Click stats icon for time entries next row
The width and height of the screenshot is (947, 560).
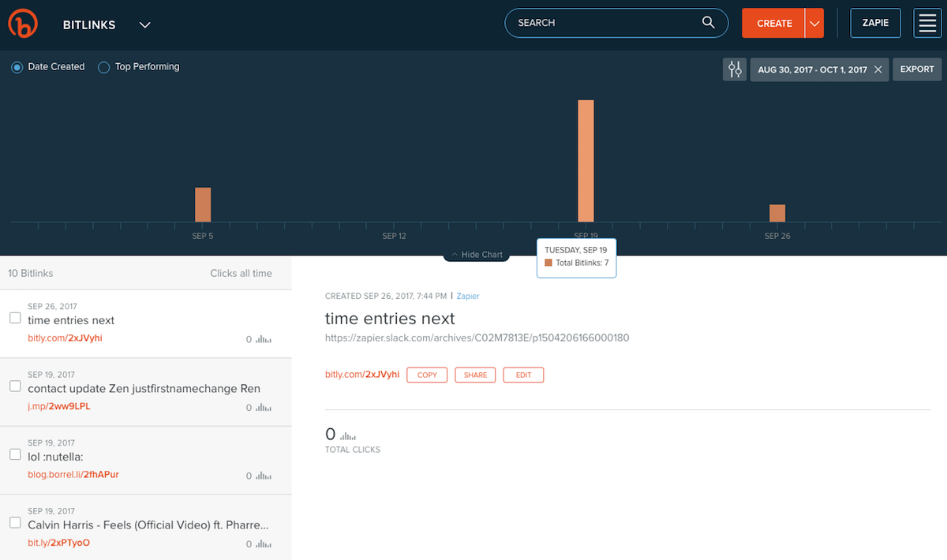[x=264, y=340]
